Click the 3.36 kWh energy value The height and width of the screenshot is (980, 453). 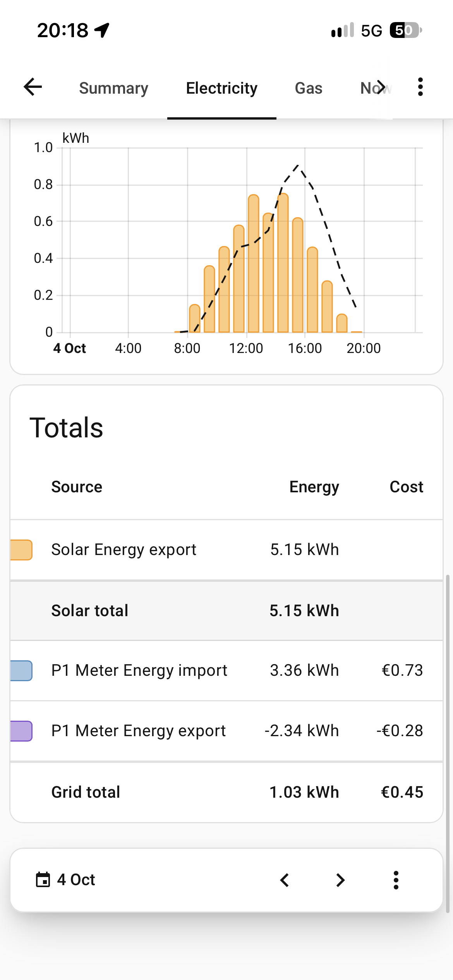pos(304,670)
